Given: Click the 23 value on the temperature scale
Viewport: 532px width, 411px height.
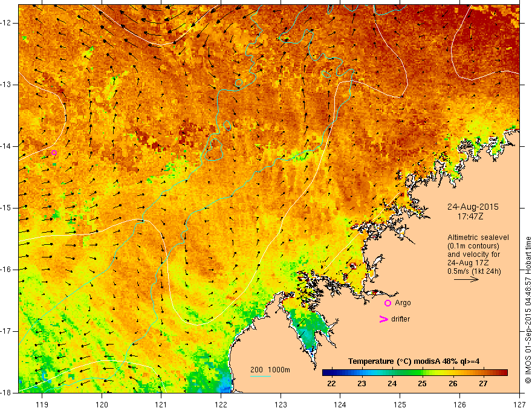Looking at the screenshot, I should [362, 384].
